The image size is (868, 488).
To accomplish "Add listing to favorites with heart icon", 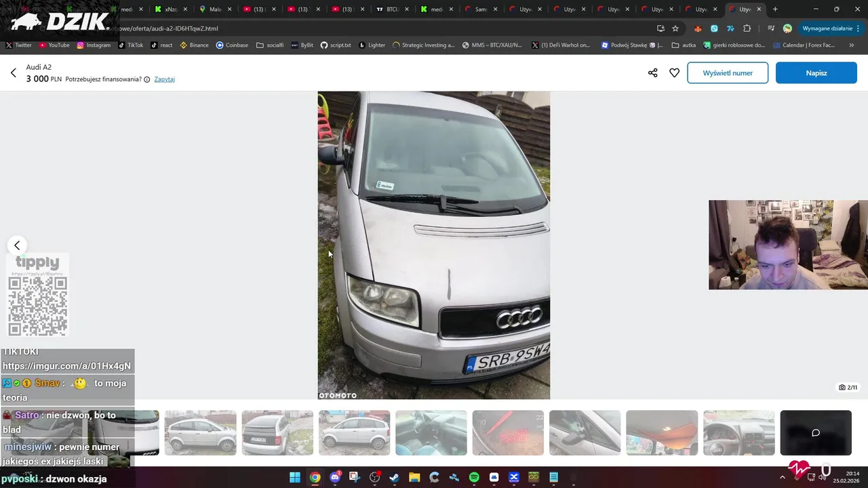I will click(x=674, y=73).
